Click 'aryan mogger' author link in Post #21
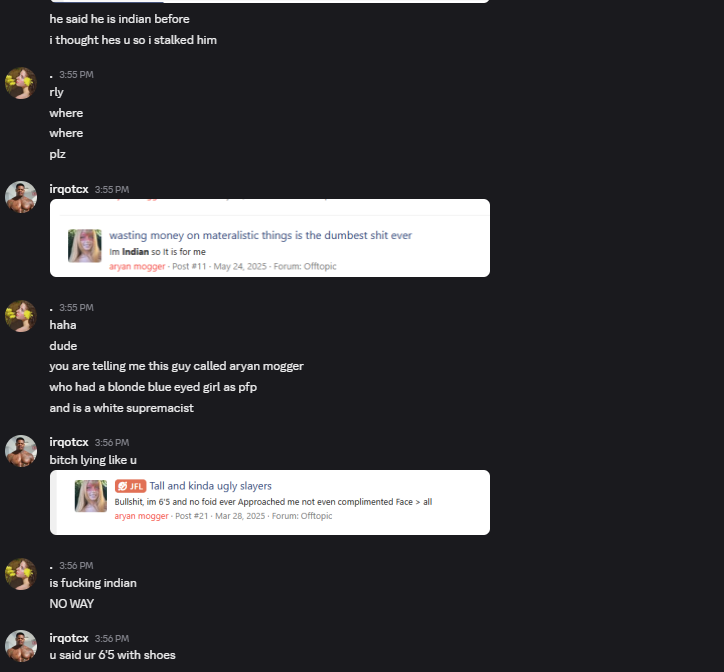 (x=141, y=516)
